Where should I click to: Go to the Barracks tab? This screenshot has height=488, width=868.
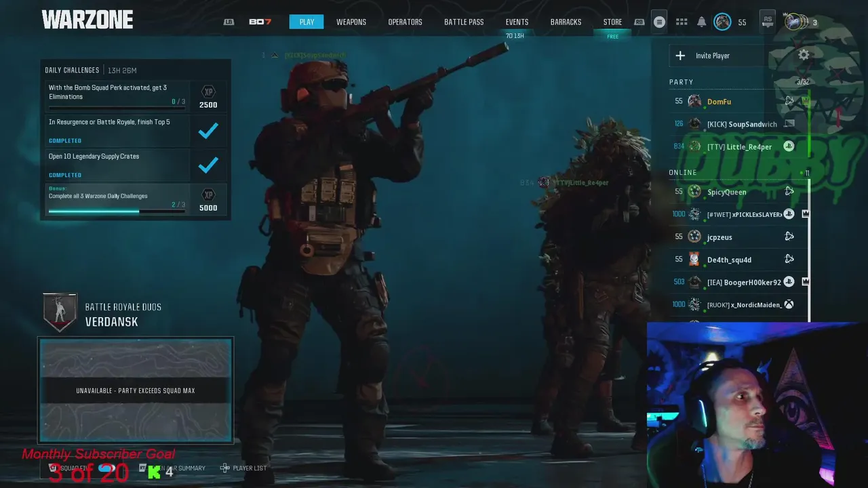[566, 22]
